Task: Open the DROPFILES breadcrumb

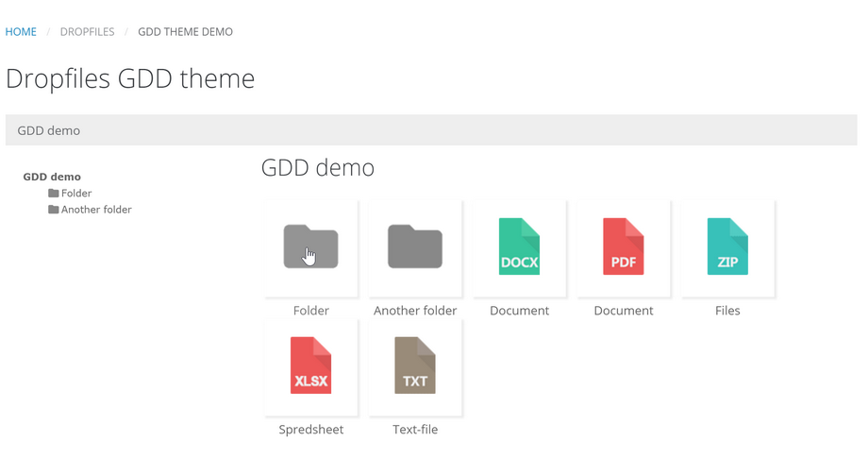Action: pyautogui.click(x=88, y=31)
